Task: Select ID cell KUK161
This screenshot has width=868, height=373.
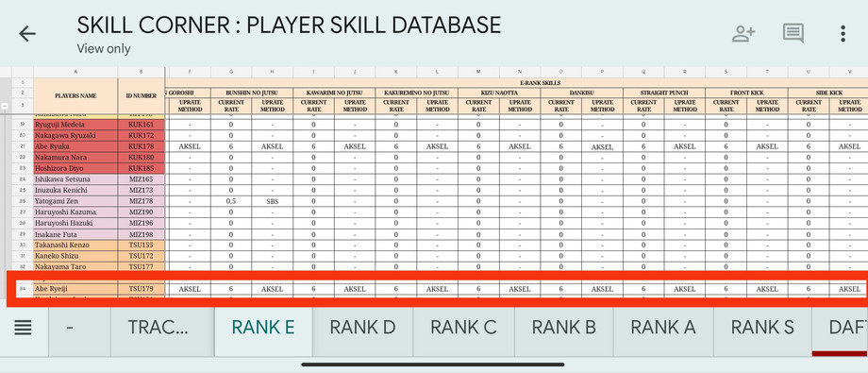Action: (142, 125)
